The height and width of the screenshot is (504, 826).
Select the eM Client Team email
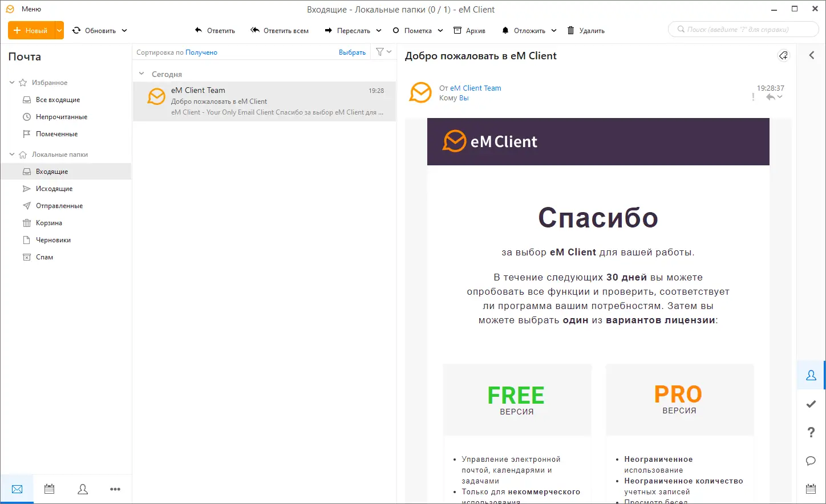pos(265,101)
